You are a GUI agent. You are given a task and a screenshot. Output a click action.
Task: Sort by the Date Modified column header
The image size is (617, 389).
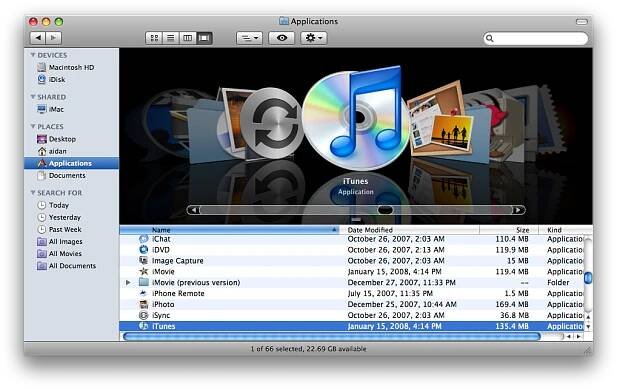click(409, 230)
